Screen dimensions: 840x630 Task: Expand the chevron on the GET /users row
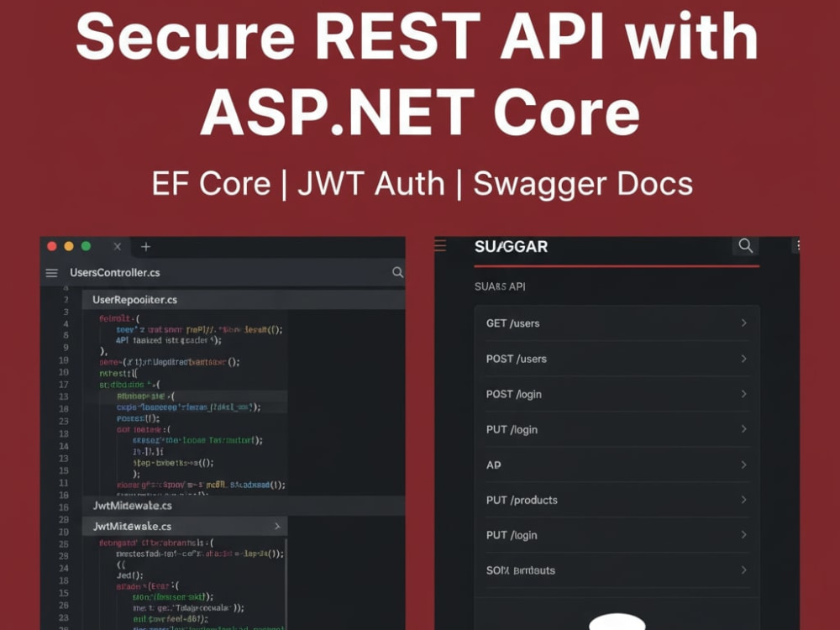[x=743, y=323]
